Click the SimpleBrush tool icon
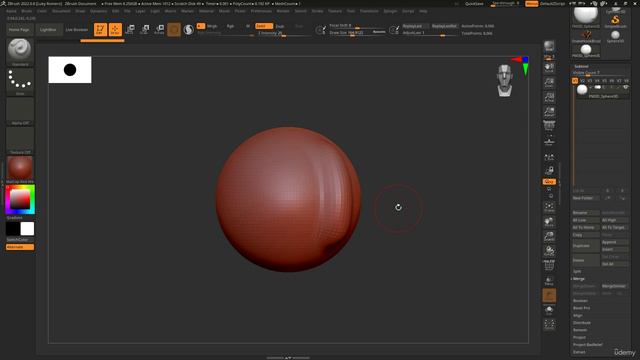 (615, 21)
